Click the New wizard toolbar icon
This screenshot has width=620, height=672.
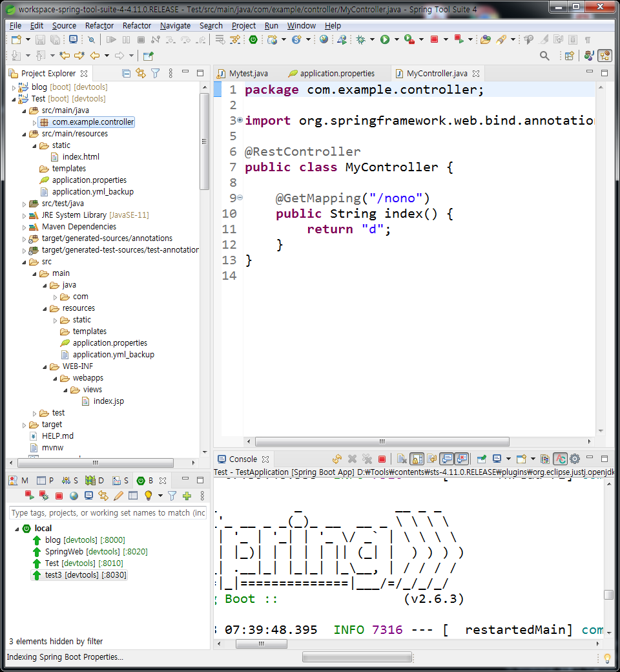click(x=16, y=40)
